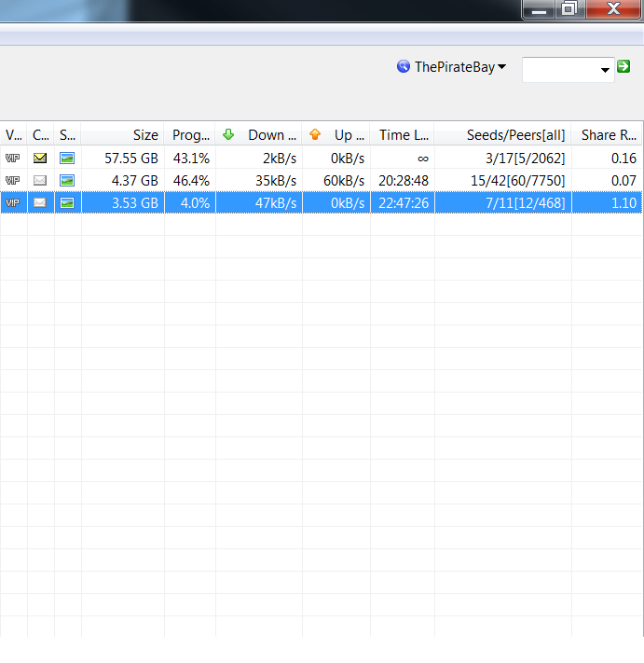Click the screenshot picture icon in the 57.55 GB row
Screen dimensions: 644x663
tap(67, 159)
